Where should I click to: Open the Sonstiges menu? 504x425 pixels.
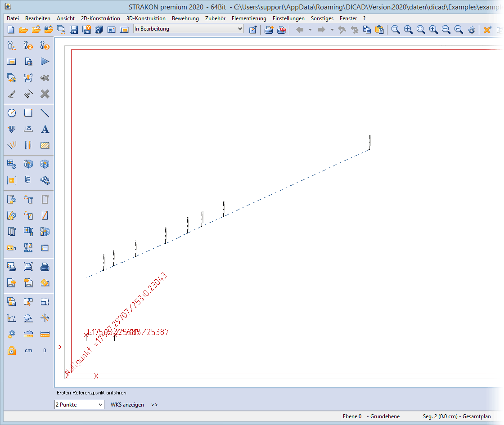(322, 18)
